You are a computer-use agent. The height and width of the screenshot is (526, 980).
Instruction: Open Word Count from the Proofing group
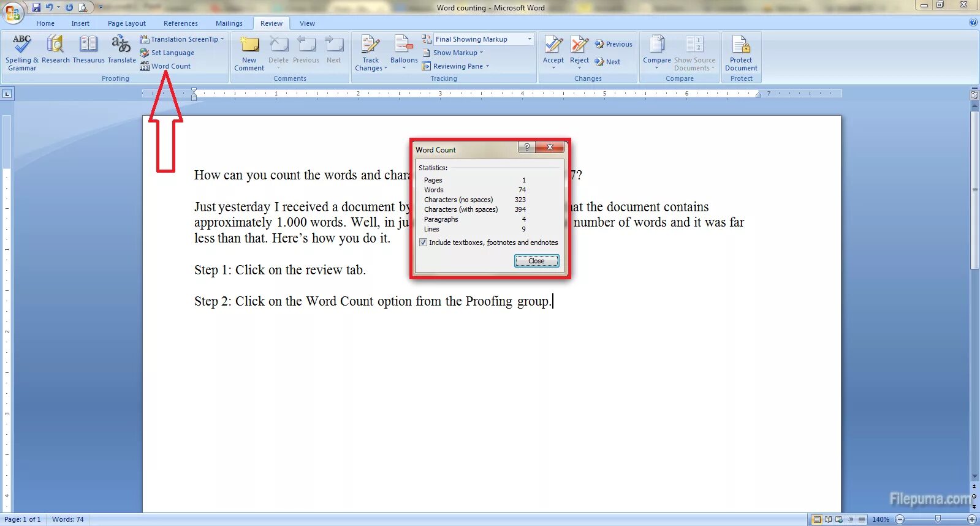point(165,66)
